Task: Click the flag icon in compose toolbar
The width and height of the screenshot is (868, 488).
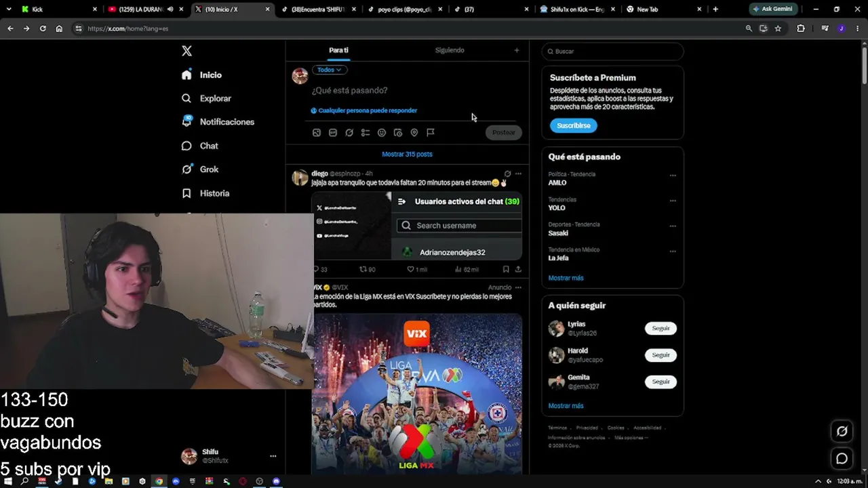Action: (431, 133)
